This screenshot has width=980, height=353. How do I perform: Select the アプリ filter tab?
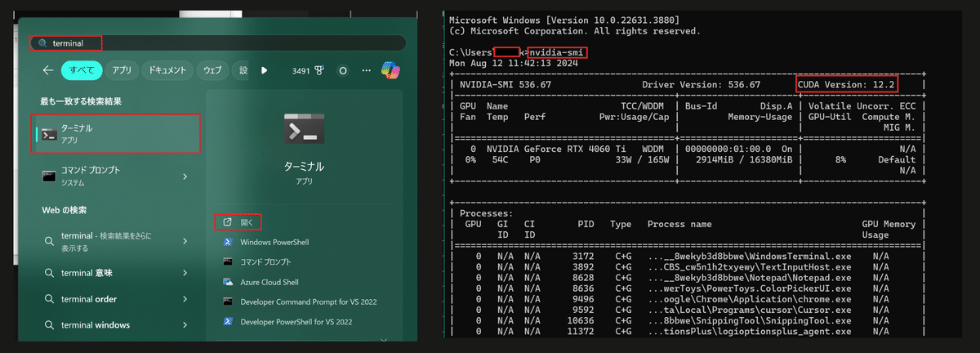point(122,70)
